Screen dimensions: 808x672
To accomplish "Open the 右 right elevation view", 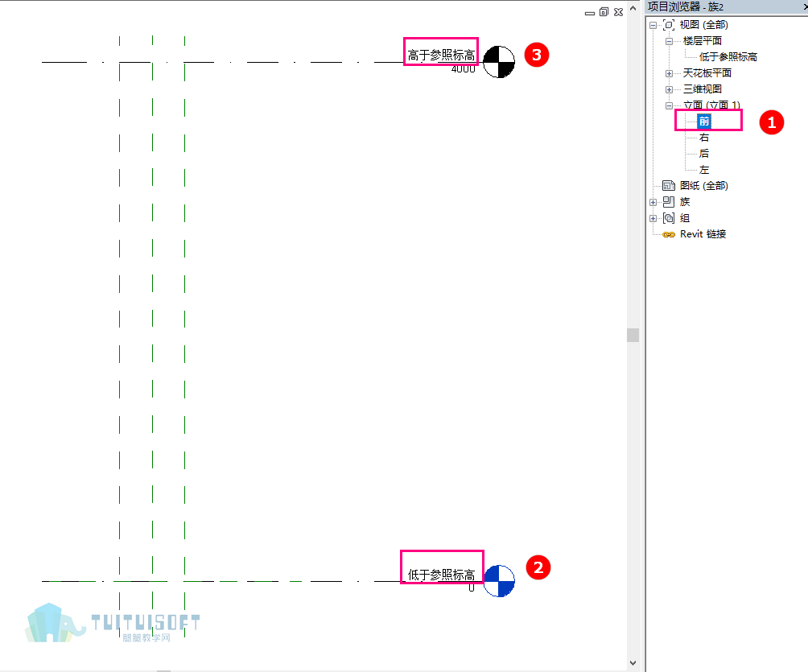I will click(x=704, y=137).
